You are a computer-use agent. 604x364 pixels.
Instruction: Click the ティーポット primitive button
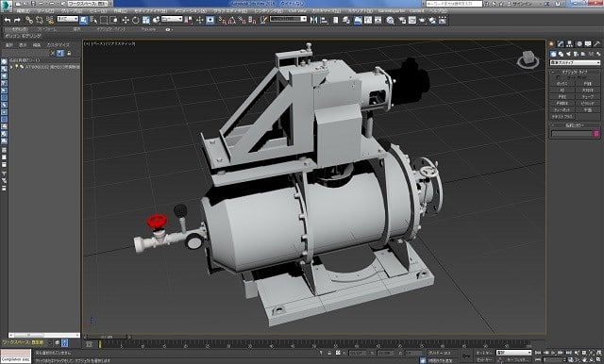tap(562, 109)
